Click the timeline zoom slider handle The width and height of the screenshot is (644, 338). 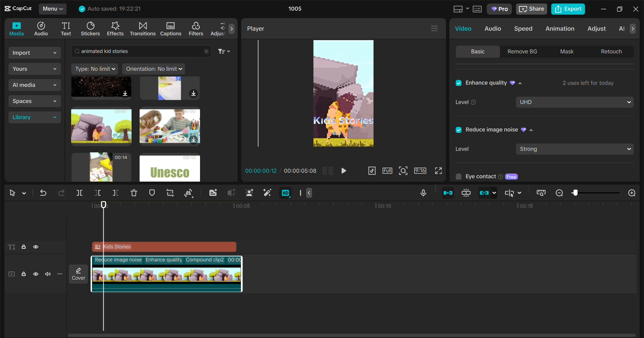click(x=575, y=193)
